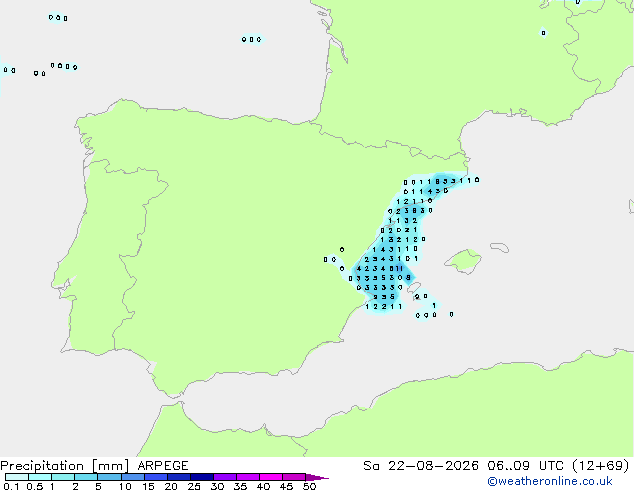This screenshot has width=634, height=490.
Task: Click the 0.1–0.5 mm palest legend swatch
Action: tap(17, 477)
